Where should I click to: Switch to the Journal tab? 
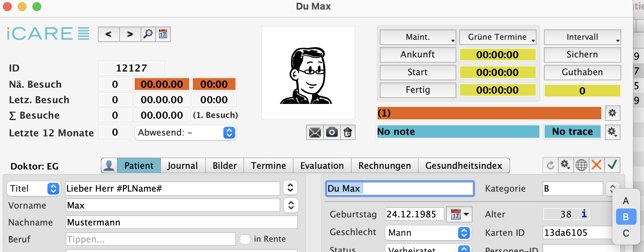[x=183, y=166]
